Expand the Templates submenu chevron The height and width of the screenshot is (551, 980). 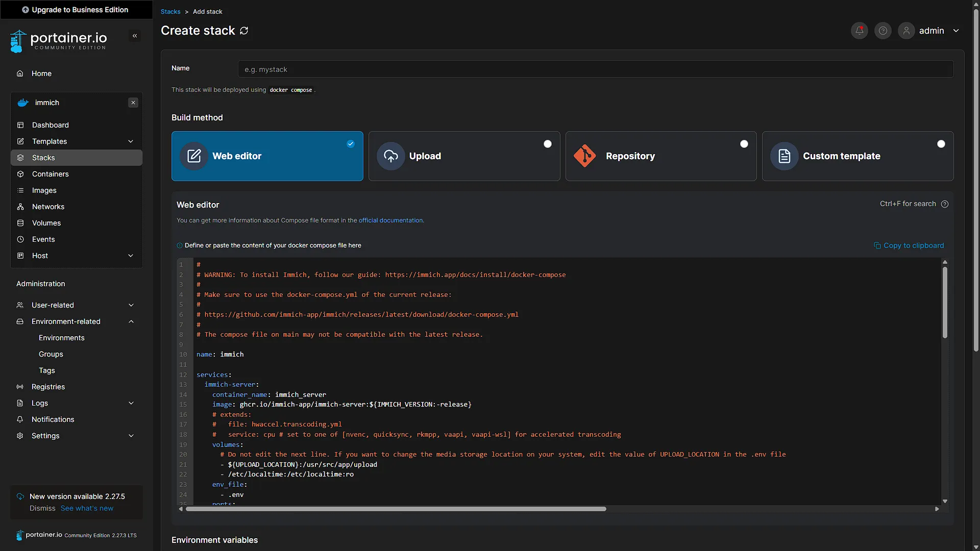click(131, 141)
